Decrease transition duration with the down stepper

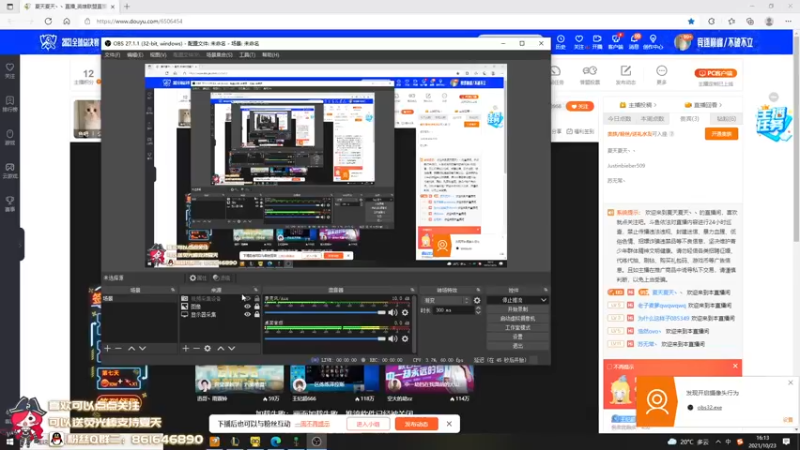coord(478,312)
